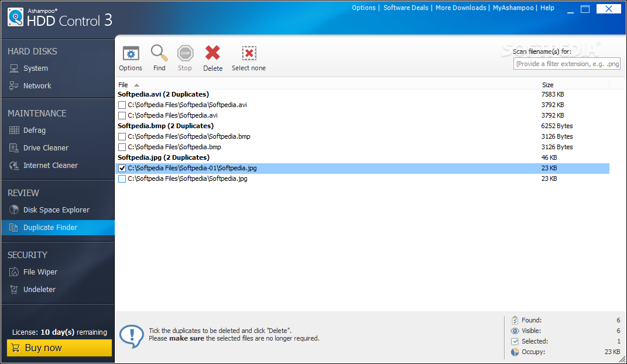627x364 pixels.
Task: Open MyAshampoo link
Action: pos(513,8)
